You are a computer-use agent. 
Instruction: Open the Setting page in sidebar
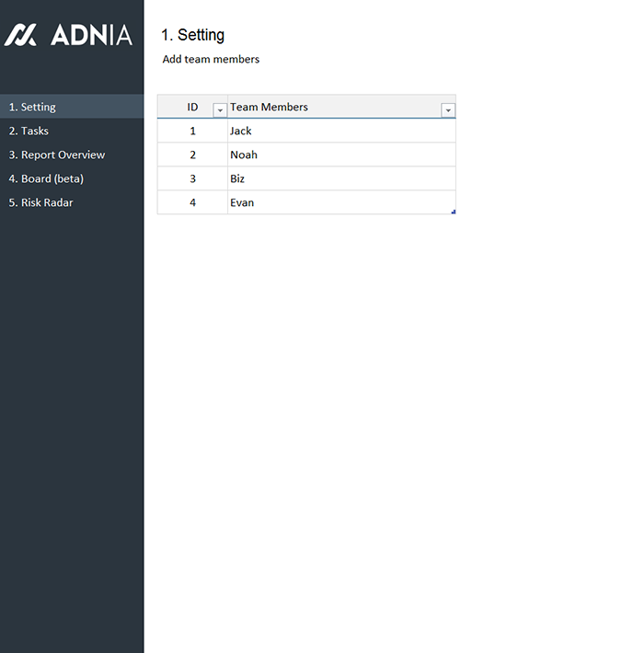tap(32, 107)
